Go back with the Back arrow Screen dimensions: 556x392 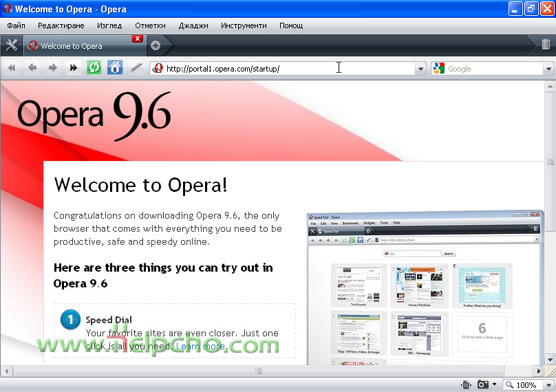click(32, 67)
